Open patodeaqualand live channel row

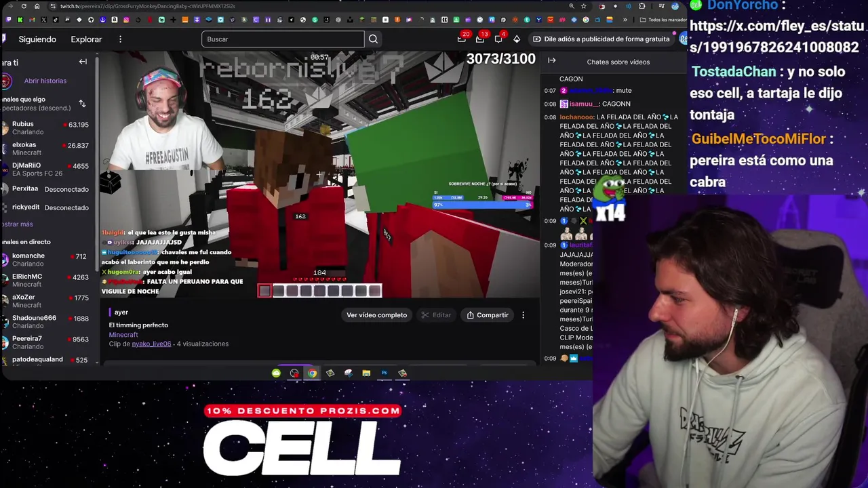click(45, 360)
